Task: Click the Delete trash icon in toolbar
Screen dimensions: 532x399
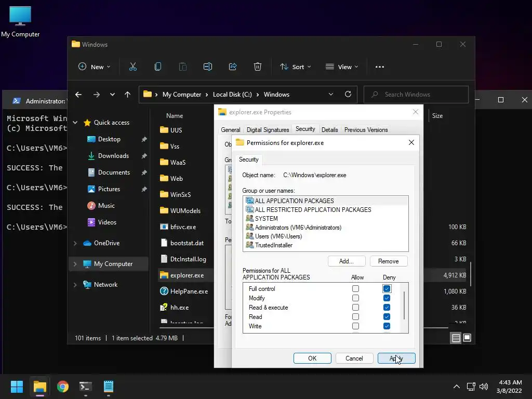Action: coord(258,67)
